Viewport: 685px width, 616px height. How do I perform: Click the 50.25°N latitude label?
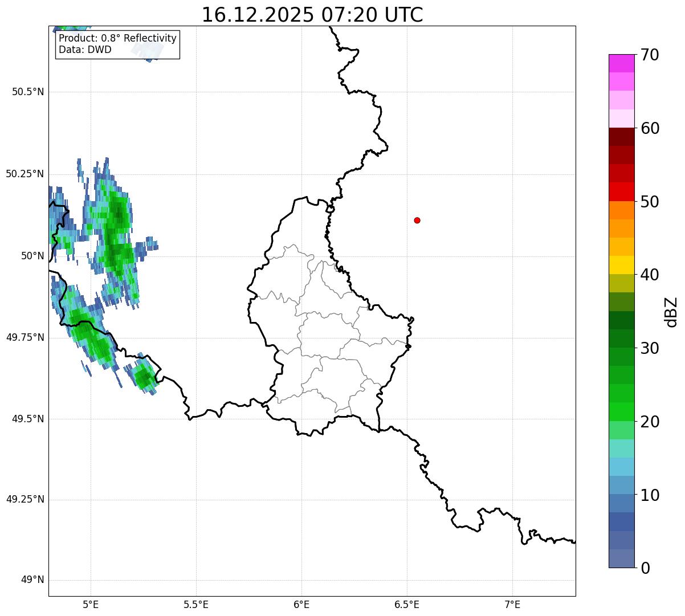tap(25, 174)
